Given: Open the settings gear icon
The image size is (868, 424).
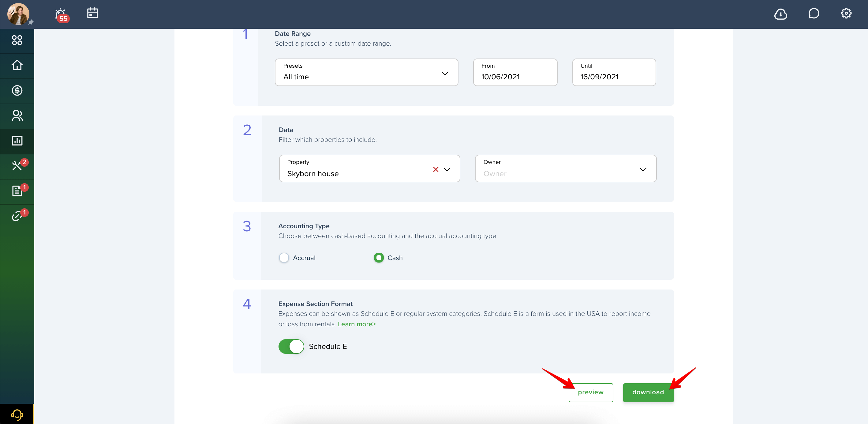Looking at the screenshot, I should click(x=846, y=13).
